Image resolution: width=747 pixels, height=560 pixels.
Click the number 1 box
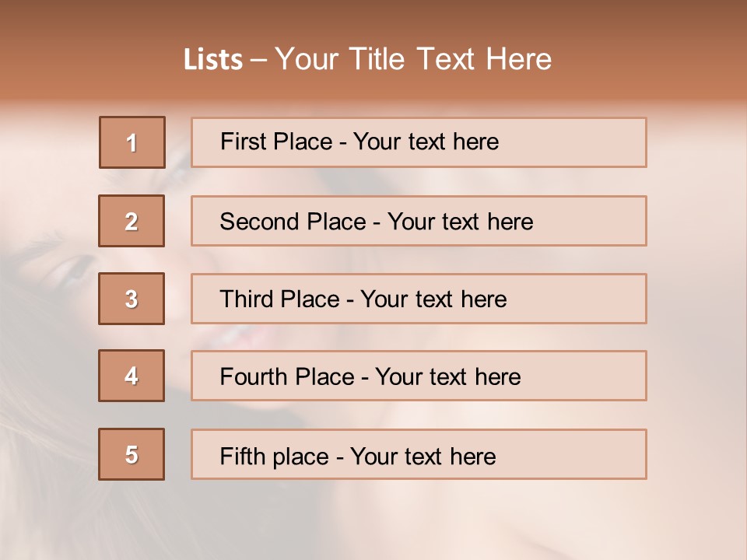[x=132, y=142]
